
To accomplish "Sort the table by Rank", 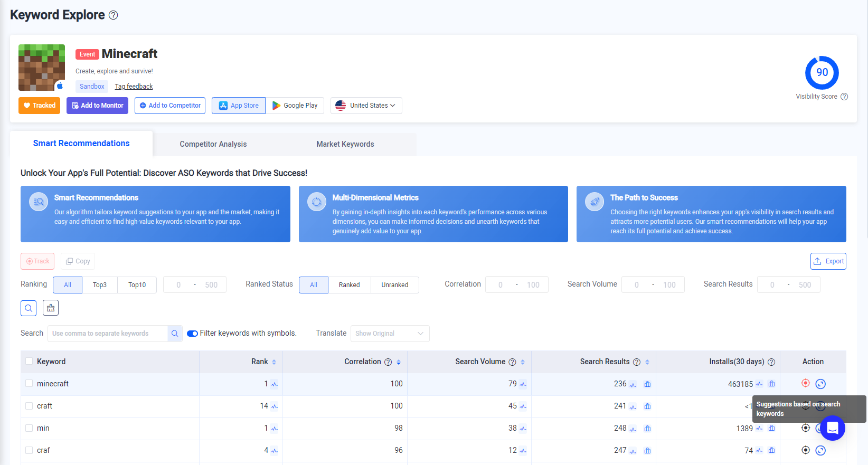I will click(274, 362).
